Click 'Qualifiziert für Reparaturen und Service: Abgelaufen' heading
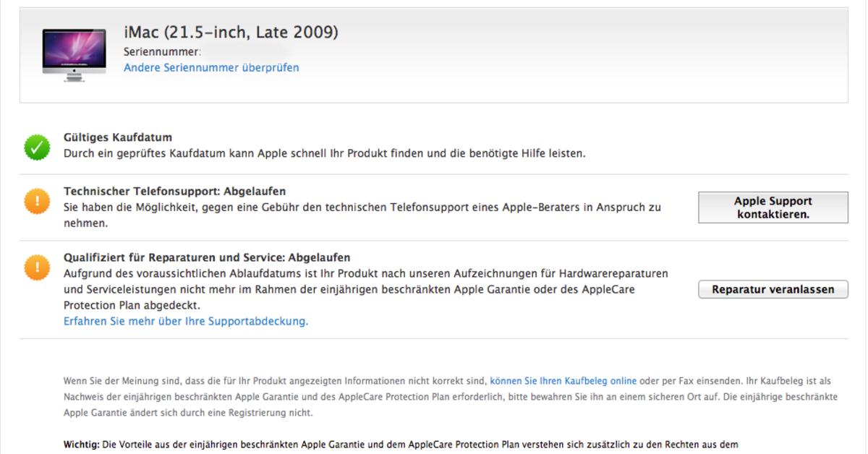Screen dimensions: 868x454 207,257
